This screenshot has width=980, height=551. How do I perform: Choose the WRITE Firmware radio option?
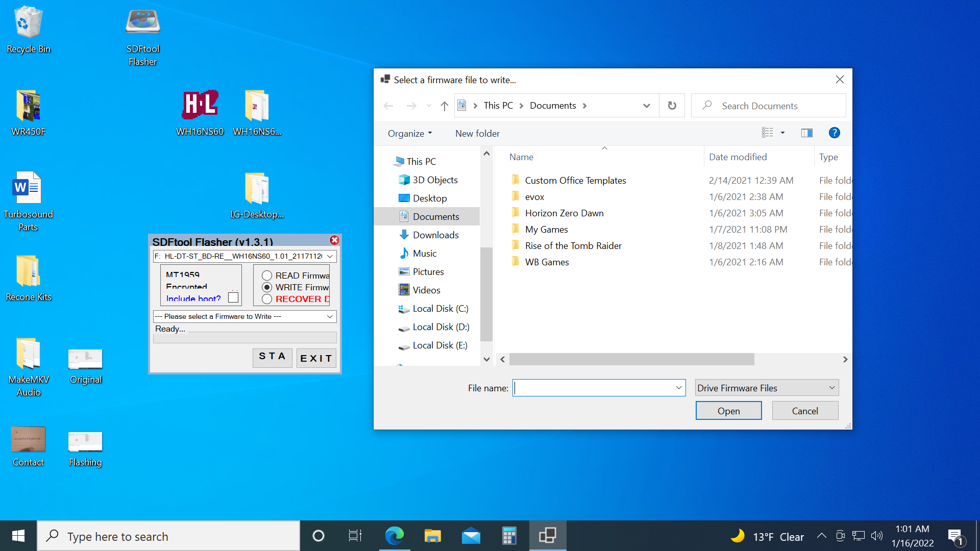(x=267, y=287)
